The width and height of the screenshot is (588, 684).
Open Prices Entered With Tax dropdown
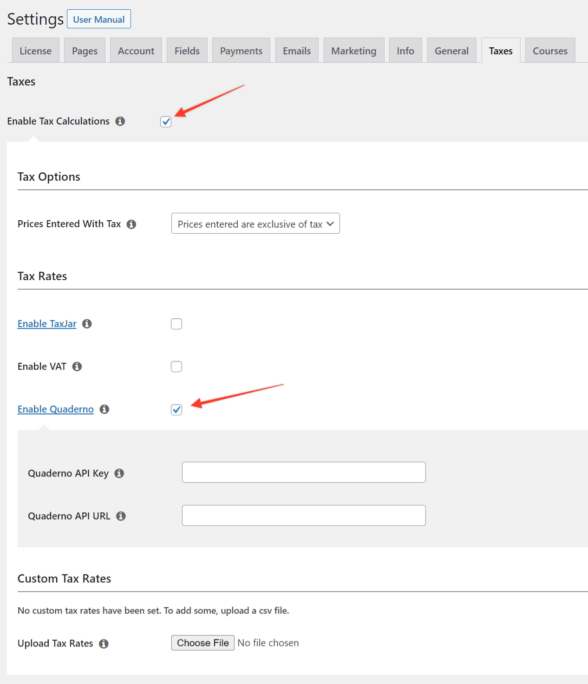click(255, 224)
